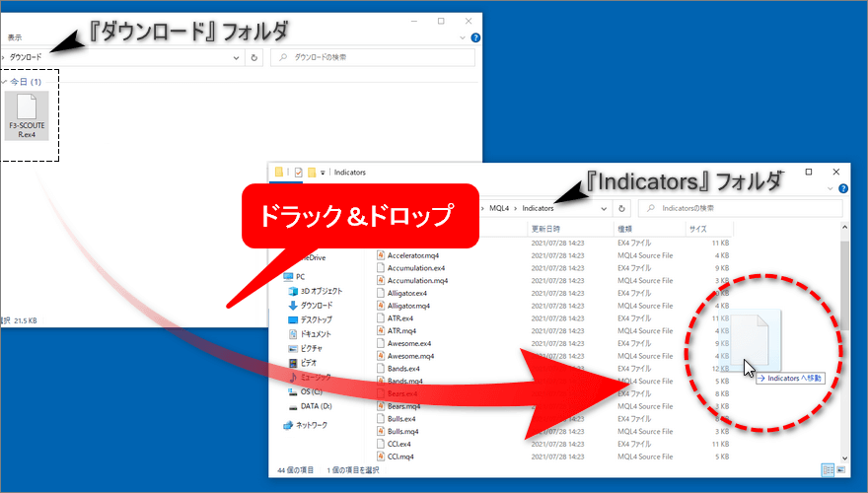This screenshot has height=493, width=868.
Task: Select Accumulation.mq4 file
Action: (417, 281)
